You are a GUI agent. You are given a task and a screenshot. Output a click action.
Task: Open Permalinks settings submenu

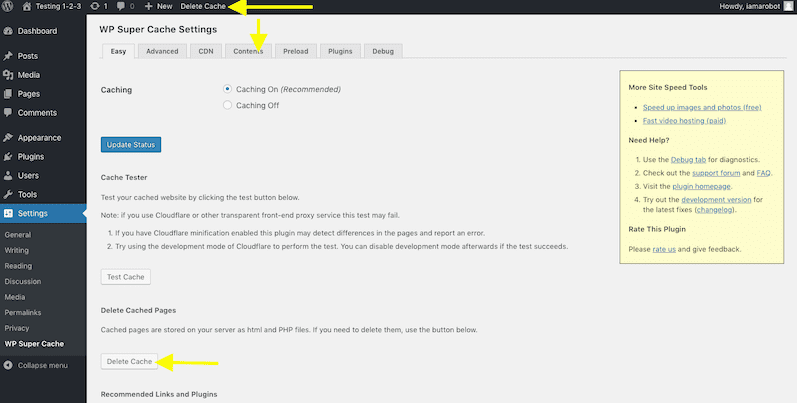coord(23,313)
